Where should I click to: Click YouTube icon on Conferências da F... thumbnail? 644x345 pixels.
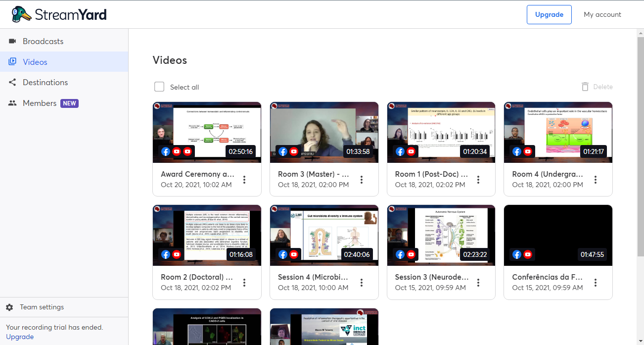(x=528, y=254)
